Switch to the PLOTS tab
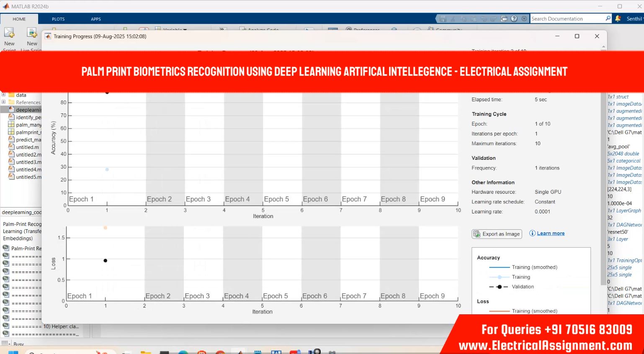The image size is (644, 354). [58, 19]
